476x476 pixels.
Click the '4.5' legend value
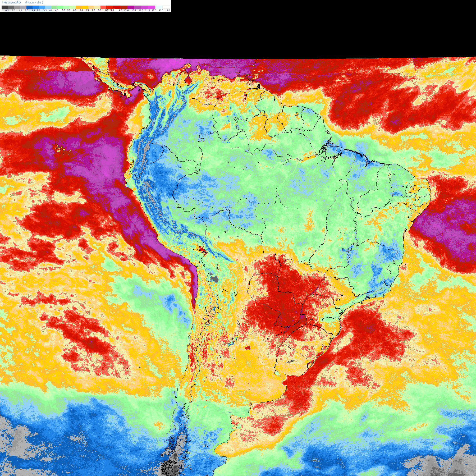coord(57,10)
